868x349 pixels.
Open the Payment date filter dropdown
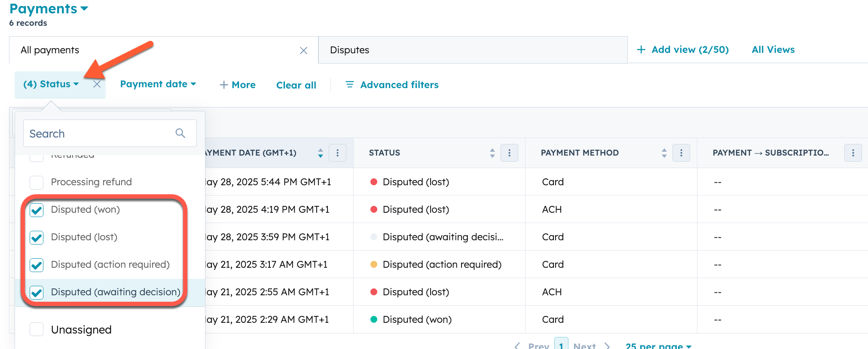tap(158, 84)
